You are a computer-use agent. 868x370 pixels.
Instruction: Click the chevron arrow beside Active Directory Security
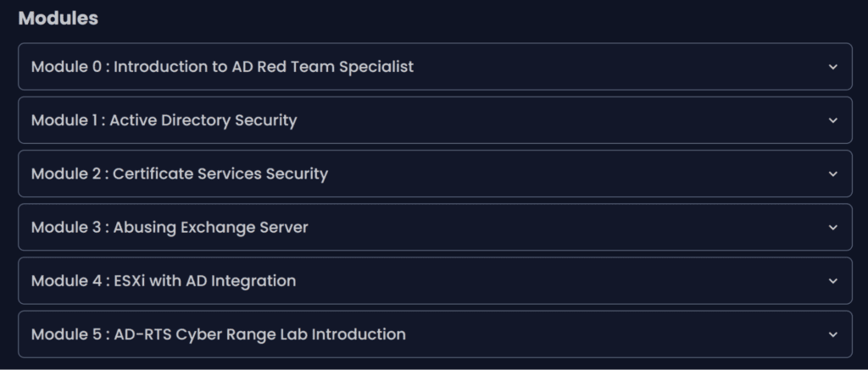833,120
